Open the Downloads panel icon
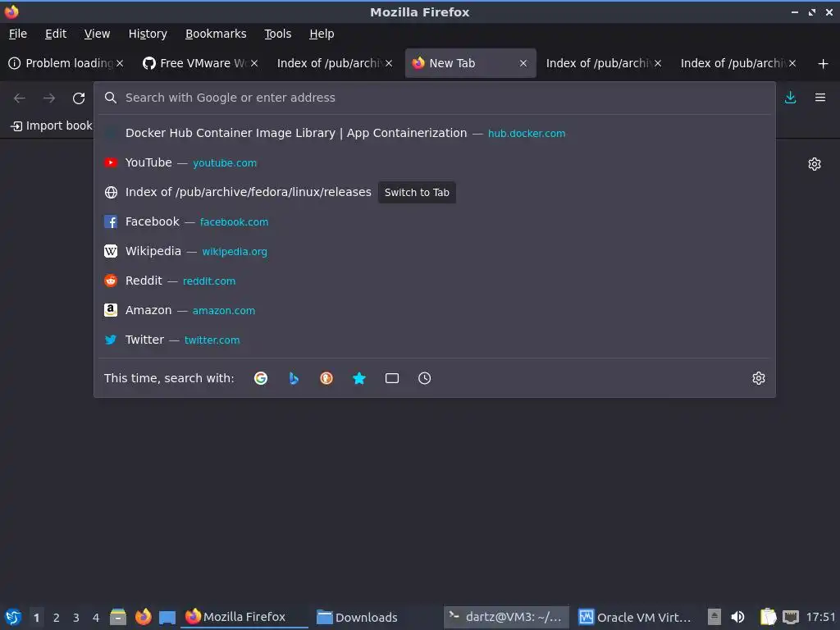 point(790,98)
